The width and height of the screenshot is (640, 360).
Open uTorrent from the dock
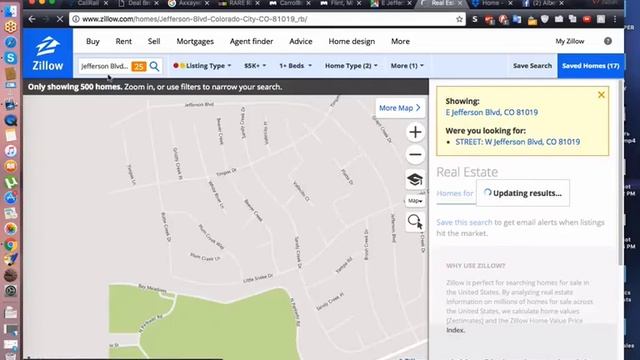click(11, 182)
